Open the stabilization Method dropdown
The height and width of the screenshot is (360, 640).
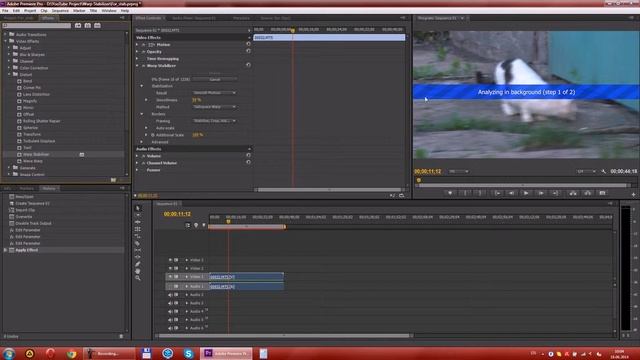pyautogui.click(x=214, y=107)
